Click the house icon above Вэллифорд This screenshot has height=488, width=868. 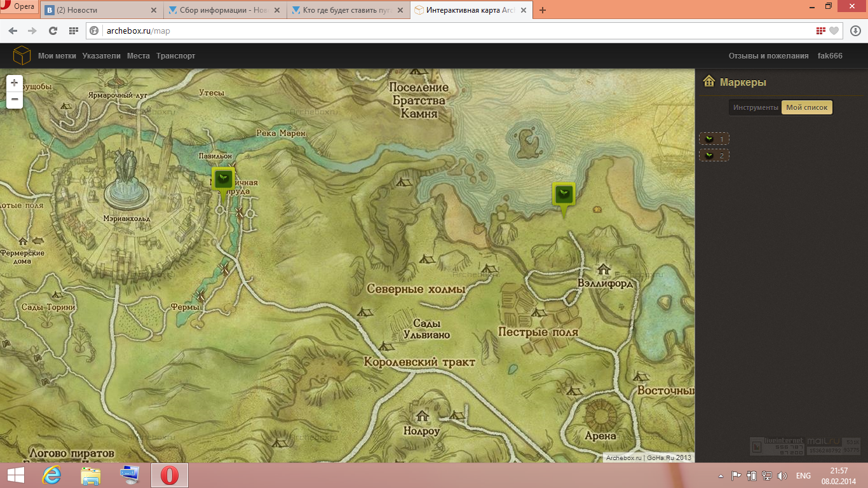[x=603, y=269]
